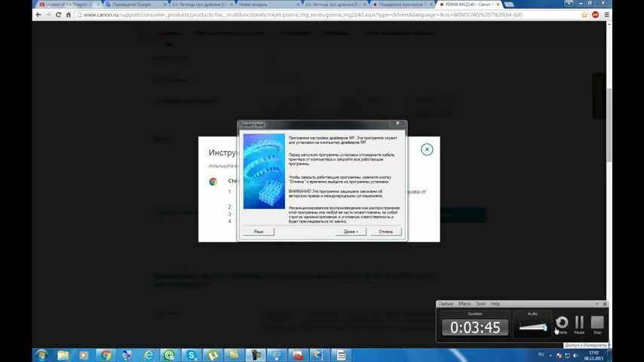Switch to Поддержка принтеров tab
This screenshot has height=362, width=644.
click(402, 4)
